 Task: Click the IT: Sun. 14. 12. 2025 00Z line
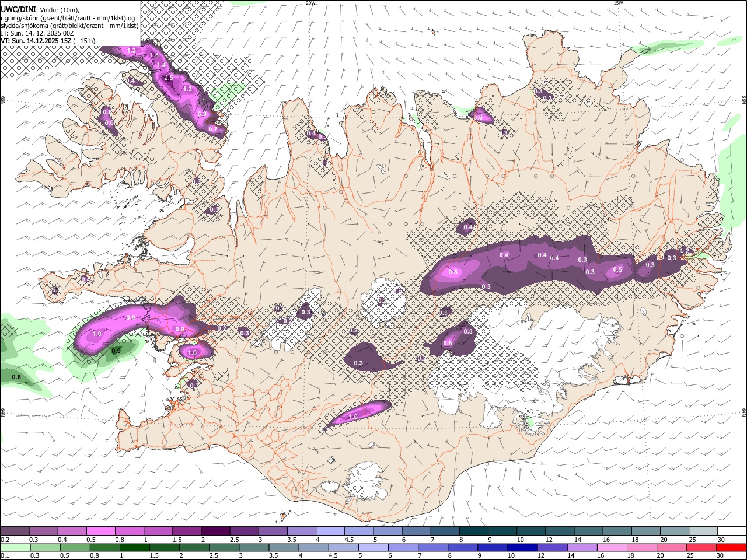click(x=37, y=33)
